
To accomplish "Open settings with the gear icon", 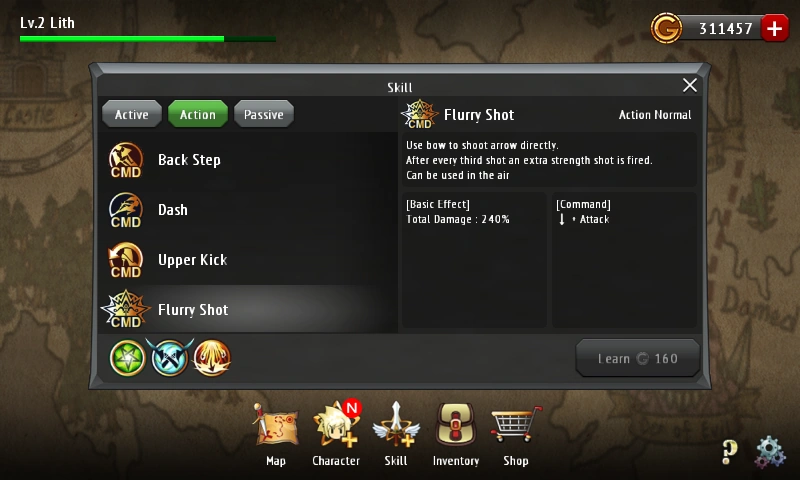I will [770, 451].
